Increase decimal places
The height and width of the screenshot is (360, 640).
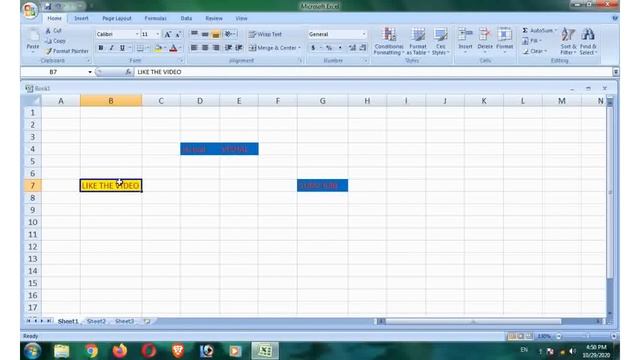(352, 48)
